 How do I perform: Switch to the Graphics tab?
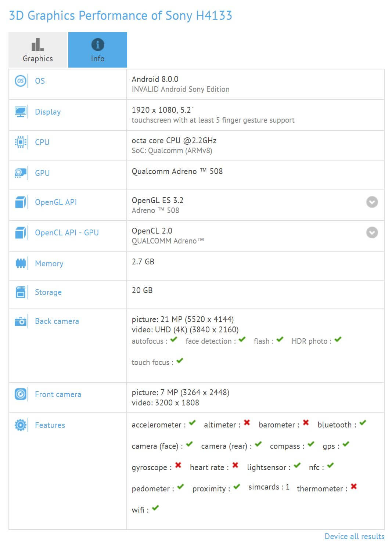coord(37,50)
